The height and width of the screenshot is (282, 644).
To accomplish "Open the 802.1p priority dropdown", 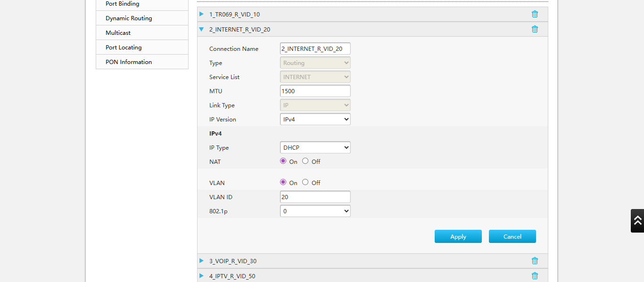I will [315, 211].
